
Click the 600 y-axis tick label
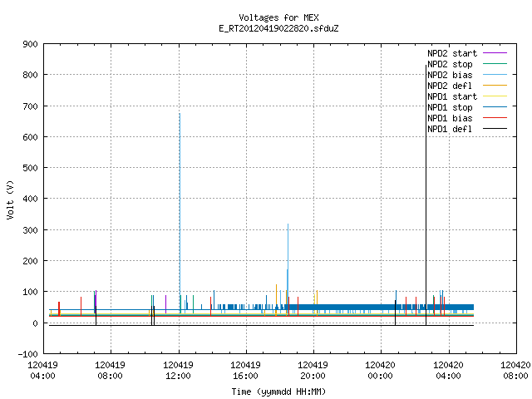click(30, 137)
